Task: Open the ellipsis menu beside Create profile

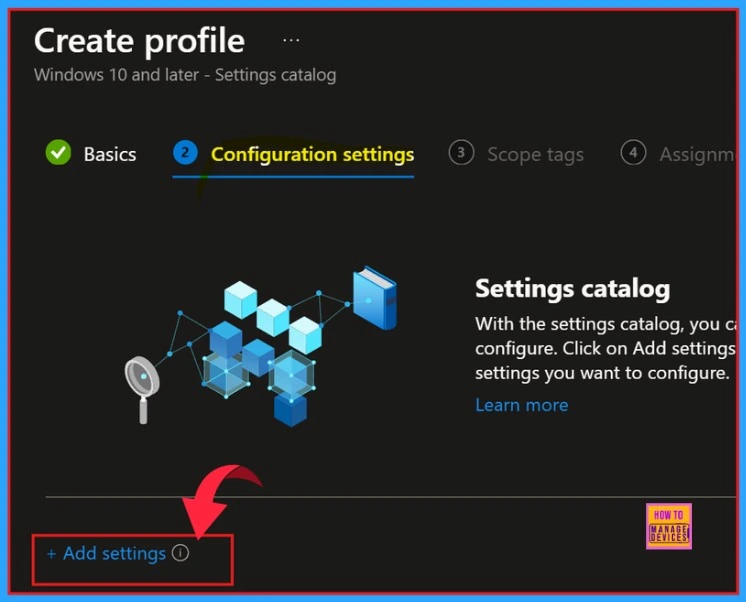Action: 291,40
